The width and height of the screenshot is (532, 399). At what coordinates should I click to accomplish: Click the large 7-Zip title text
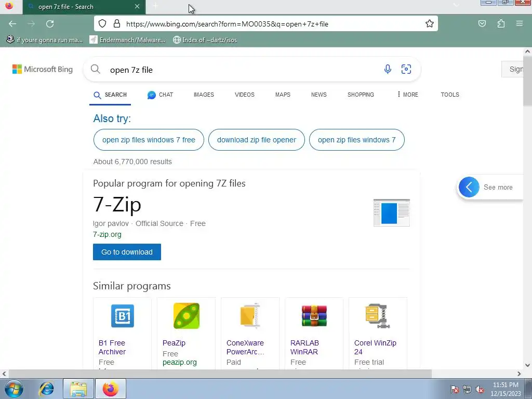point(117,204)
